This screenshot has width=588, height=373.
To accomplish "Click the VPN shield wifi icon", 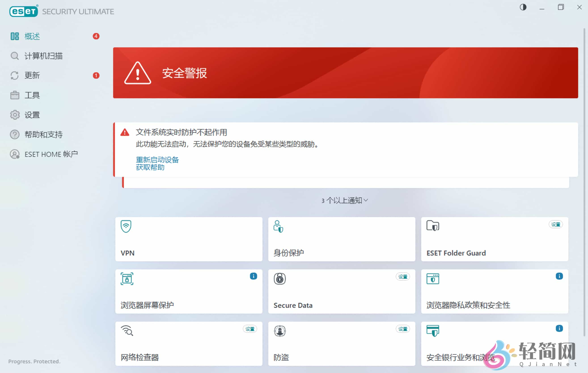I will coord(126,226).
